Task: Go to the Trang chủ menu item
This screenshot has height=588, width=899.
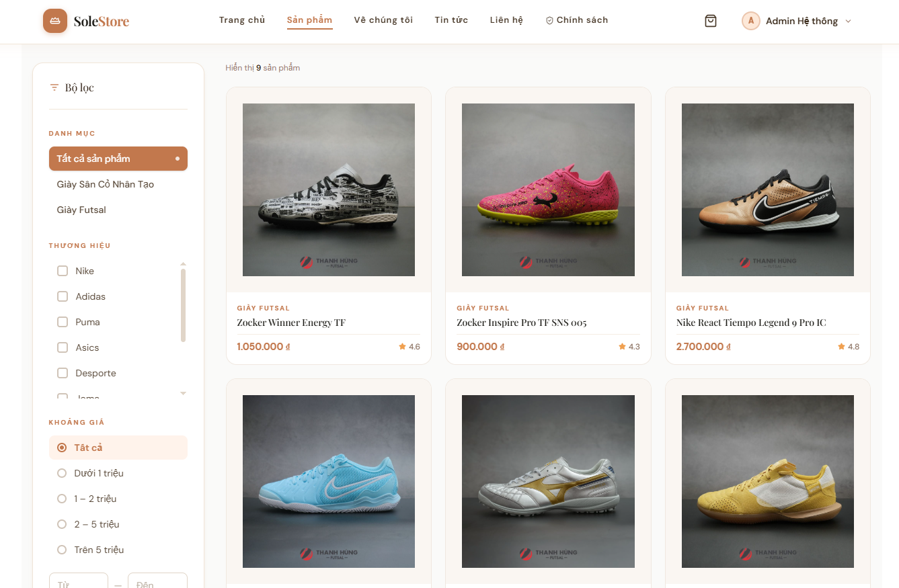Action: (x=242, y=20)
